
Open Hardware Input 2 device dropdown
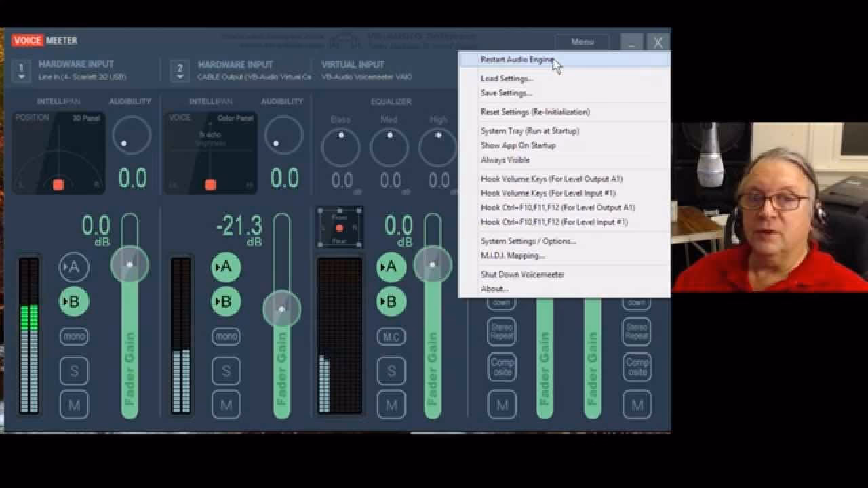(180, 71)
